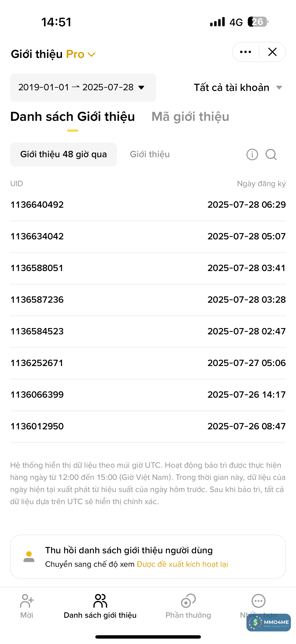This screenshot has width=296, height=644.
Task: Switch to the Giới thiệu filter option
Action: [150, 154]
